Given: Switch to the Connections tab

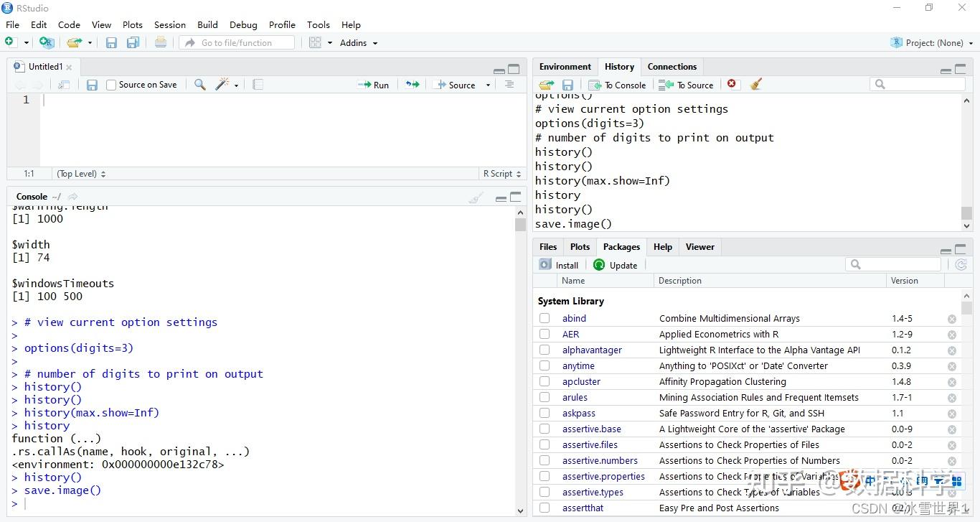Looking at the screenshot, I should 672,66.
